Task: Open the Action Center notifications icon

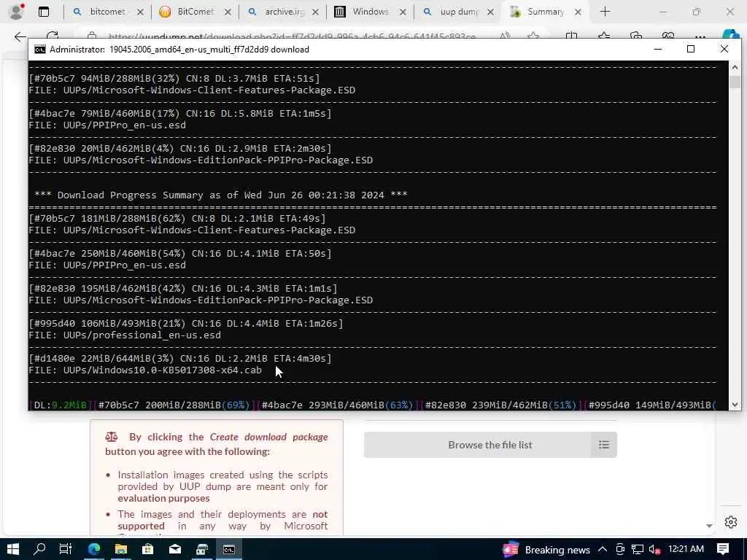Action: pyautogui.click(x=723, y=550)
